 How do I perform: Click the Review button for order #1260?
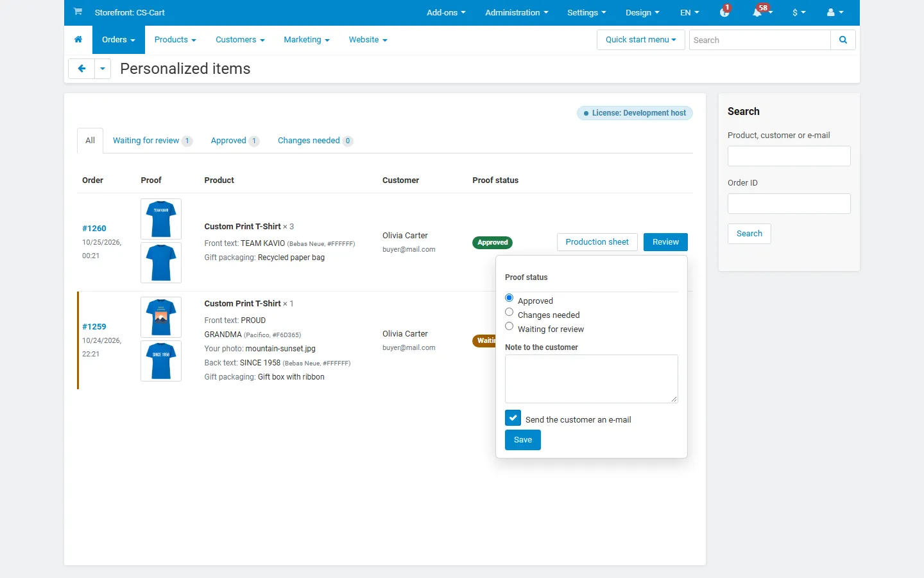click(x=665, y=242)
